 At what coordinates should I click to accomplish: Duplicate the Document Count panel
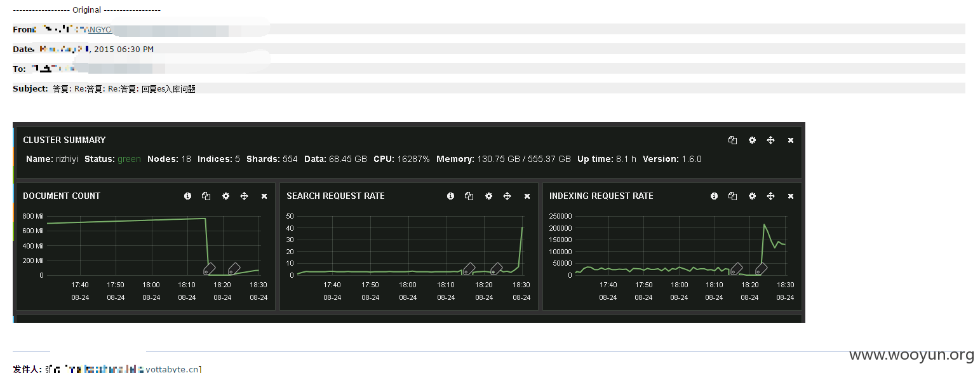click(x=206, y=196)
